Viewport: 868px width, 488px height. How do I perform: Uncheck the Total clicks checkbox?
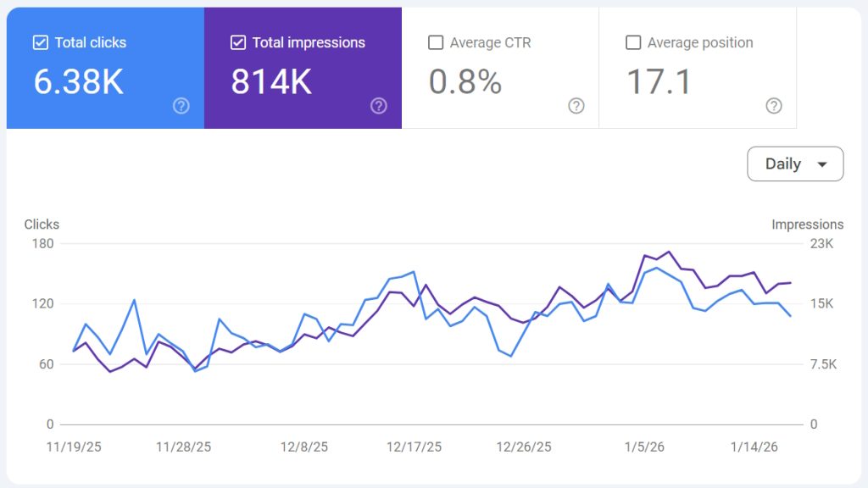point(40,42)
